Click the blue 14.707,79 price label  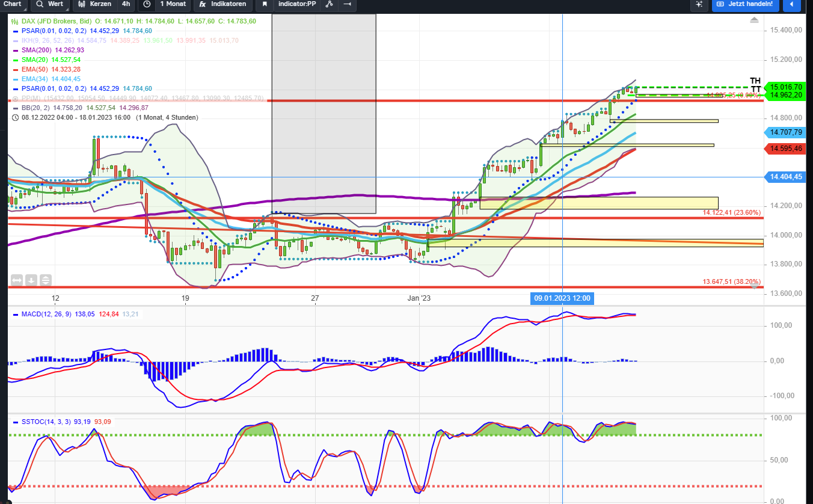tap(786, 132)
